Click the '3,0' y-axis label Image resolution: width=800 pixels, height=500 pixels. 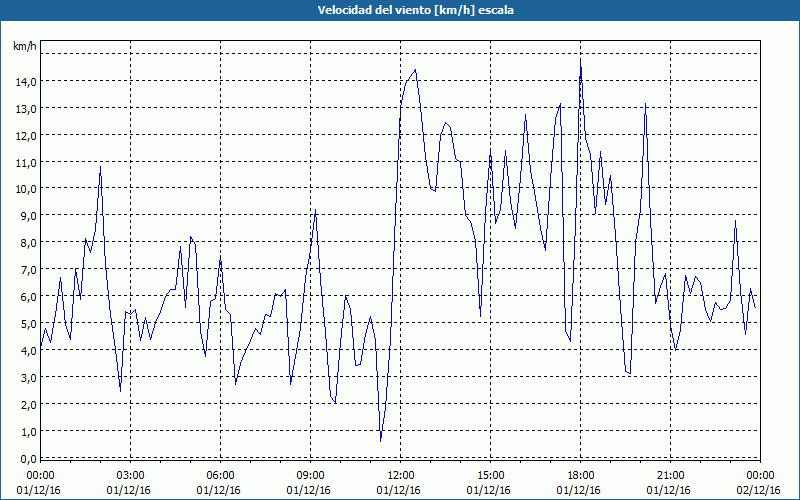28,378
